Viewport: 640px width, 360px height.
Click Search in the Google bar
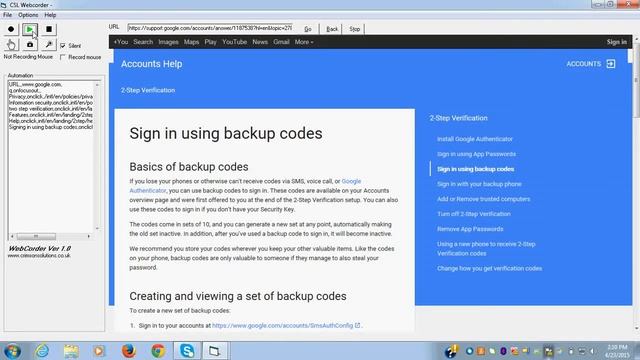143,42
